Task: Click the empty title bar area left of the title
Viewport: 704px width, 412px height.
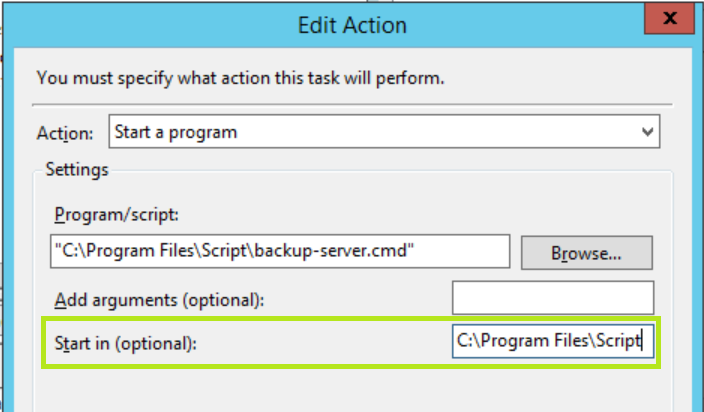Action: pos(150,24)
